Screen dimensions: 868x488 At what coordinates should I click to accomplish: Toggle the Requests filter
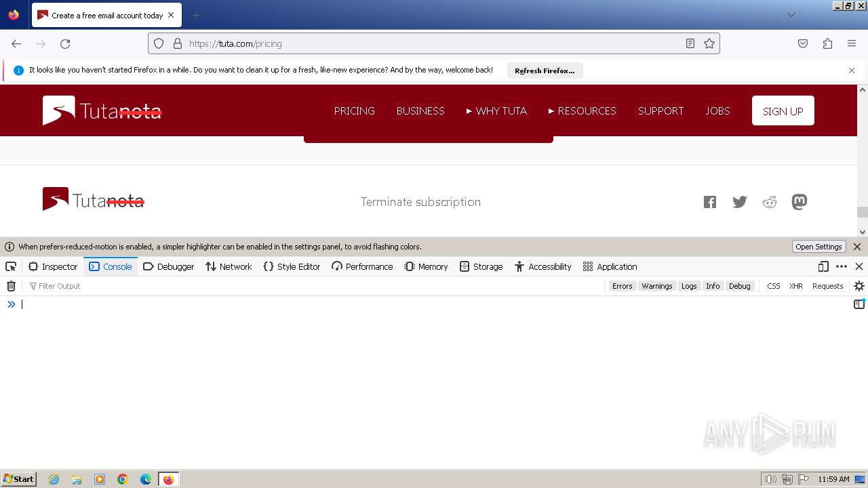(827, 286)
